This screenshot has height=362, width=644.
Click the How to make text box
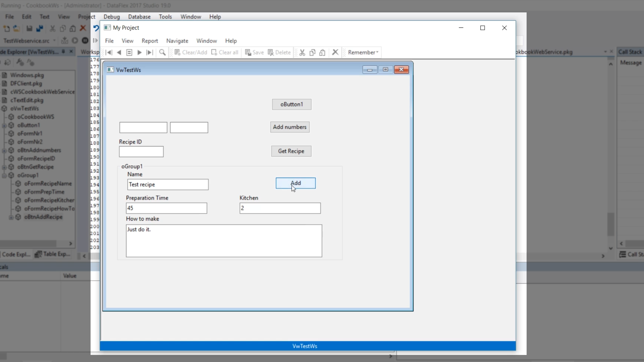coord(224,241)
